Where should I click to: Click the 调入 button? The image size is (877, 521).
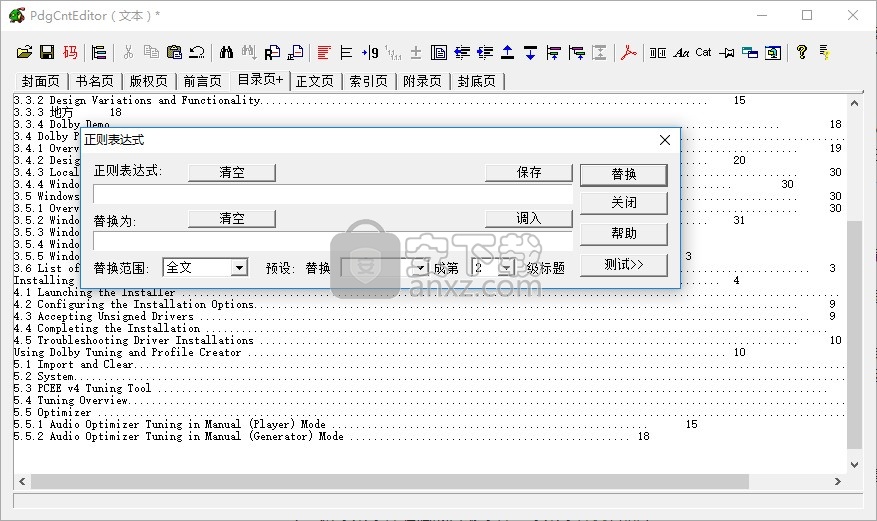click(x=529, y=219)
